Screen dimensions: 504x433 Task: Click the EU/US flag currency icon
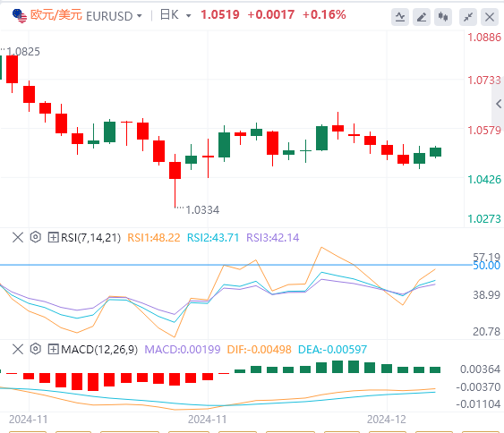20,16
